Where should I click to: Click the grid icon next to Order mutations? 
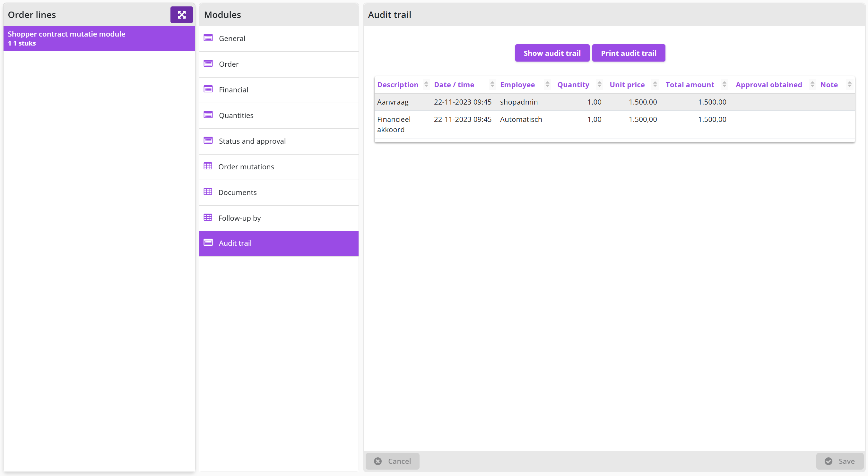pyautogui.click(x=208, y=166)
